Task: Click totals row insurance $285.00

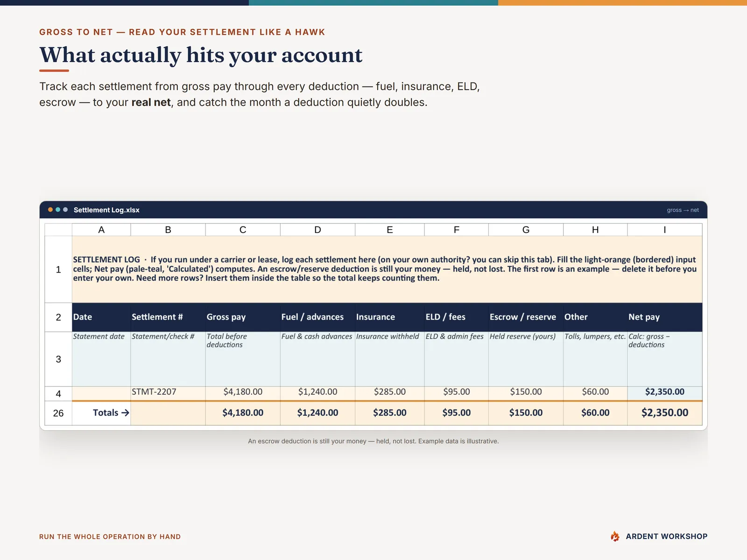Action: point(390,413)
